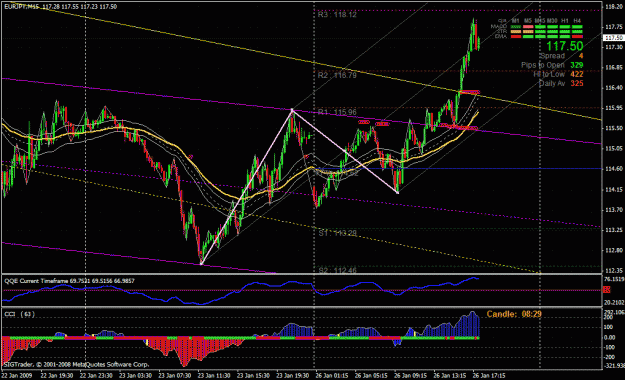The height and width of the screenshot is (380, 625).
Task: Click the -321.938 CCI scale value
Action: pyautogui.click(x=614, y=366)
